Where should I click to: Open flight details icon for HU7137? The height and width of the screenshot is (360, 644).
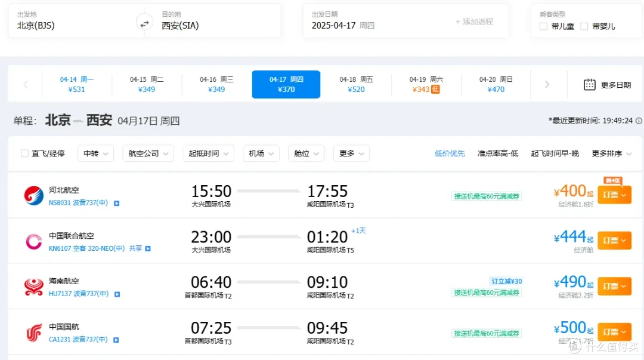pyautogui.click(x=117, y=294)
